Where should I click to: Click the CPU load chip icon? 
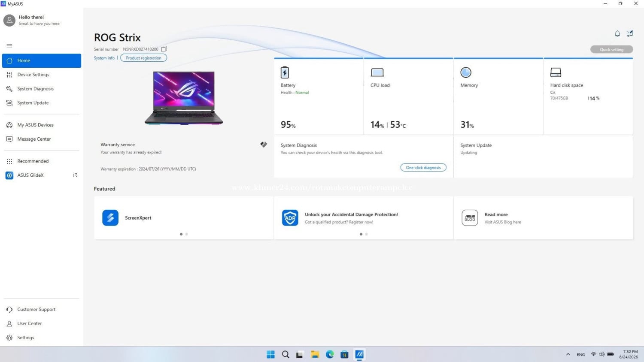point(377,72)
